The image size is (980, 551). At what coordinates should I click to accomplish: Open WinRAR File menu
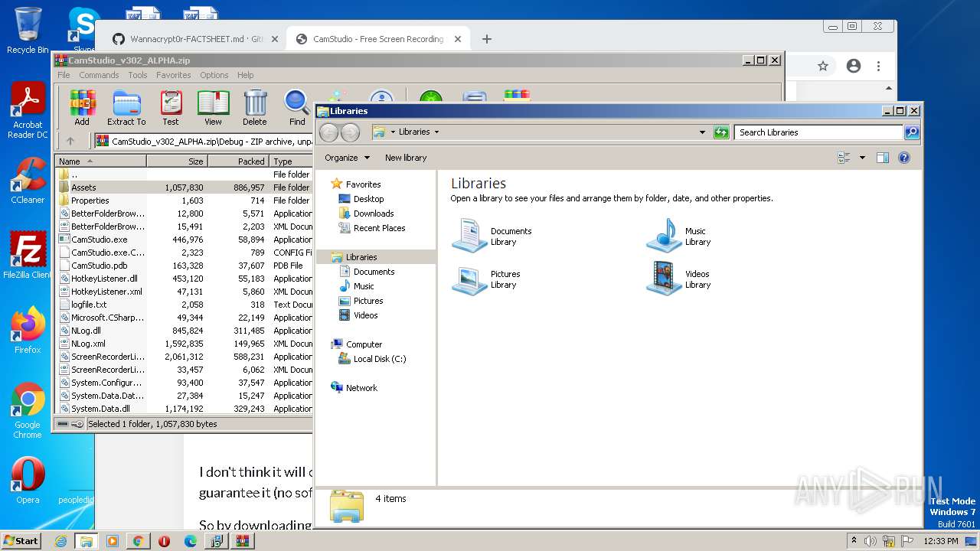click(x=64, y=75)
